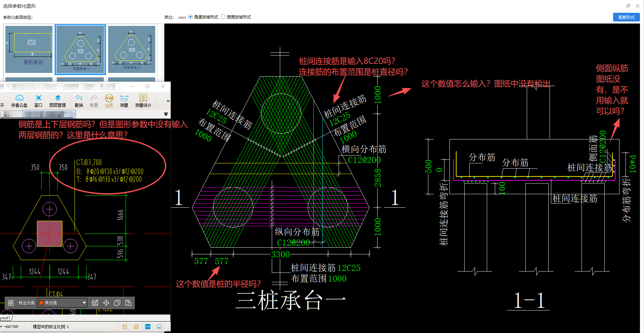Screen dimensions: 644x333
Task: Click the P+O conversion button in status bar
Action: tap(147, 326)
